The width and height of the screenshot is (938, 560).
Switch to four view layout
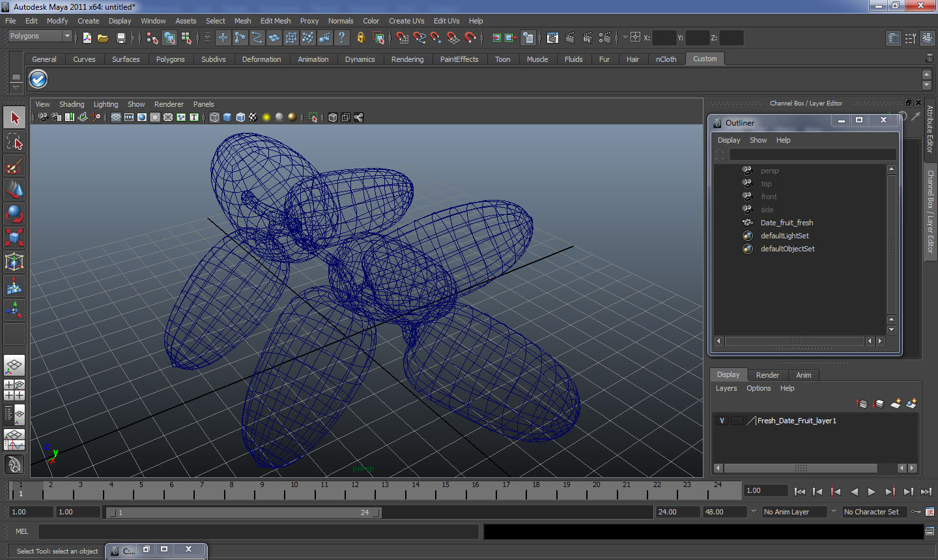click(x=14, y=389)
